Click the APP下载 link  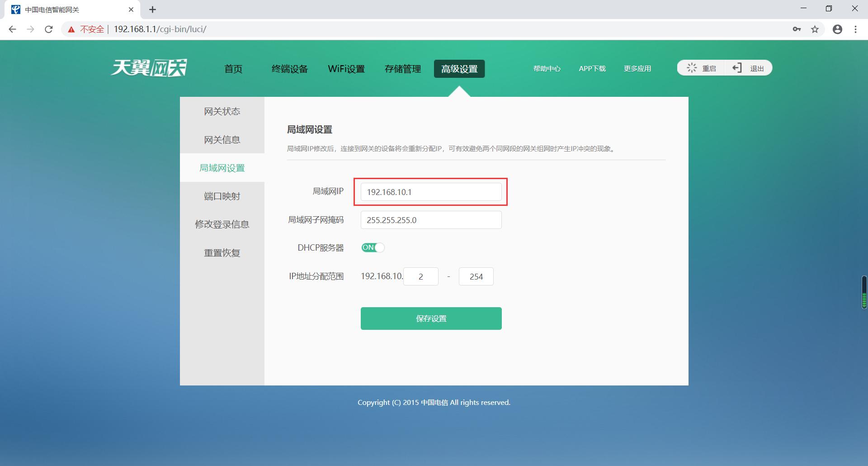592,68
